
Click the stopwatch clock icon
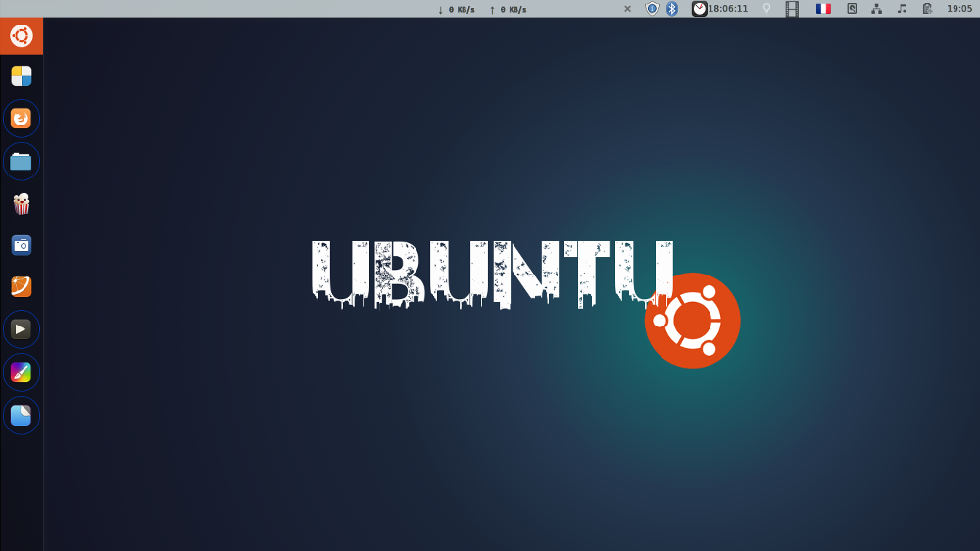click(x=699, y=9)
